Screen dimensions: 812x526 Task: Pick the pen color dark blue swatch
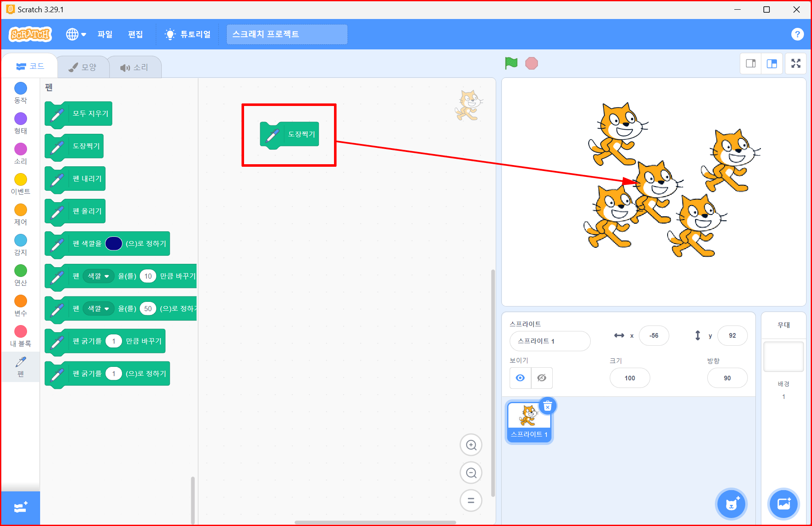114,244
